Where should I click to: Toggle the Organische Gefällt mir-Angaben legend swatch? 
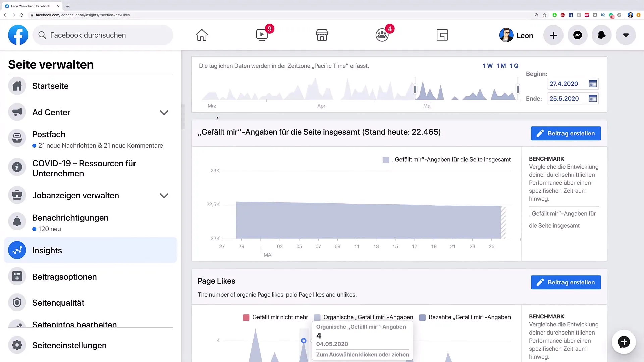[317, 317]
